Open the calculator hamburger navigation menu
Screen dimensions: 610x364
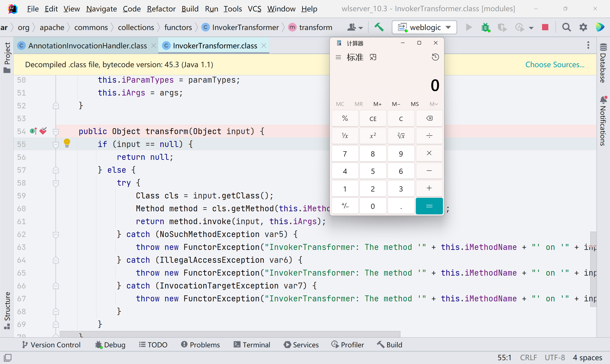[338, 57]
